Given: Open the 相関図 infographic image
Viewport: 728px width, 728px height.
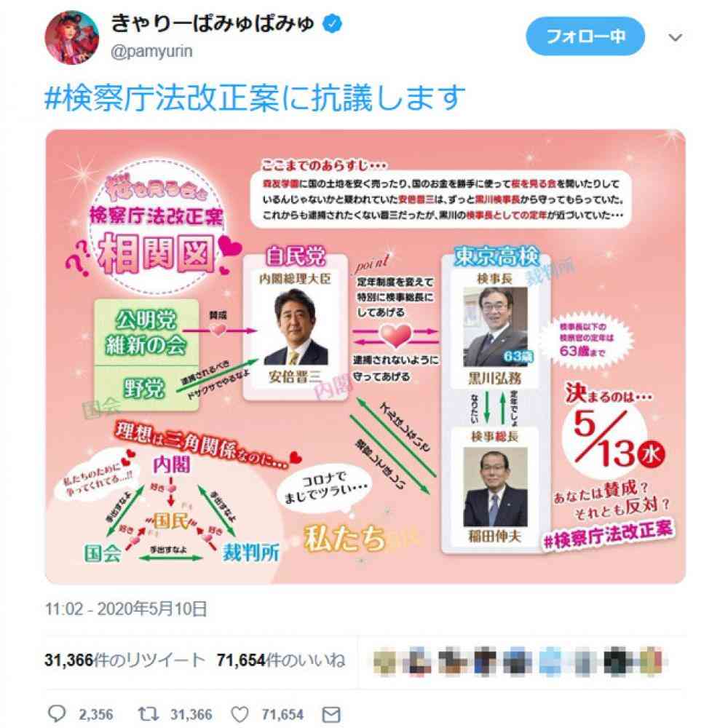Looking at the screenshot, I should (x=365, y=357).
